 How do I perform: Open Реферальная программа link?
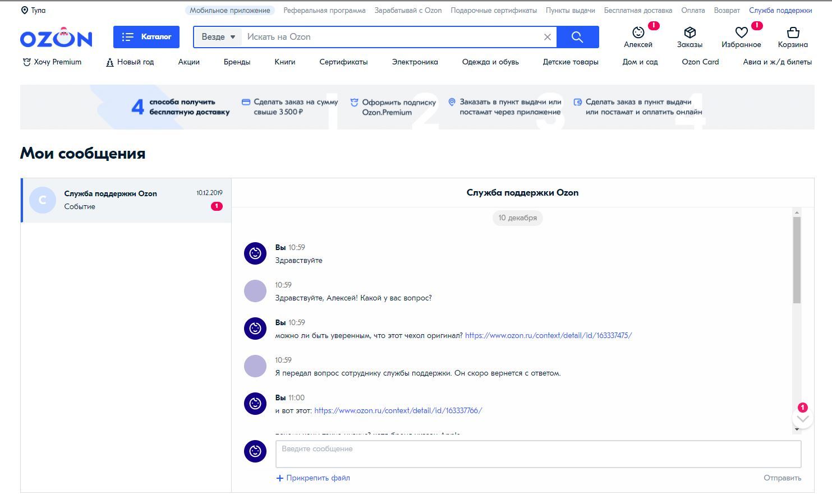click(x=324, y=10)
